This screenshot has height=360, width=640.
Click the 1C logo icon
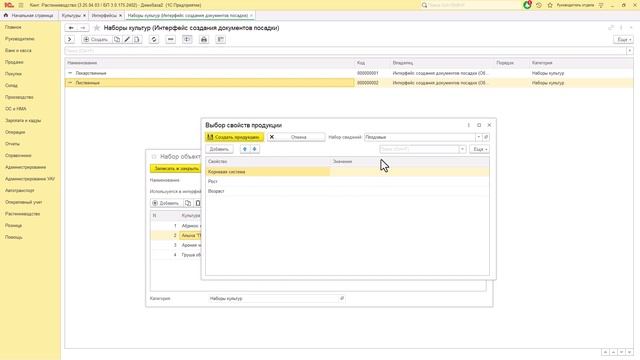pyautogui.click(x=8, y=5)
